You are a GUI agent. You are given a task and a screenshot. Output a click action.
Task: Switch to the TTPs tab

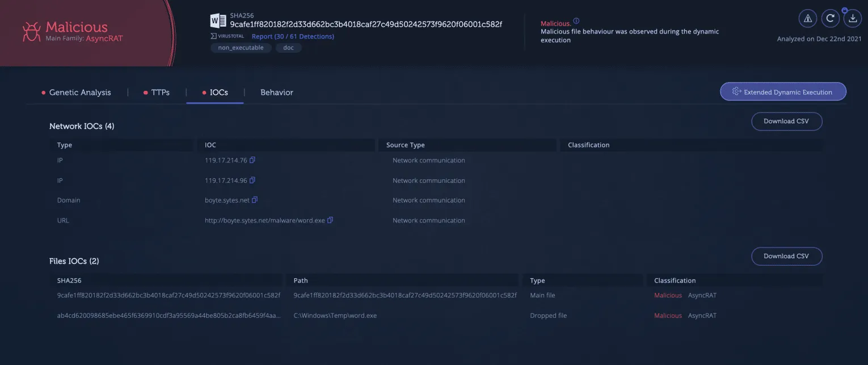pos(160,92)
